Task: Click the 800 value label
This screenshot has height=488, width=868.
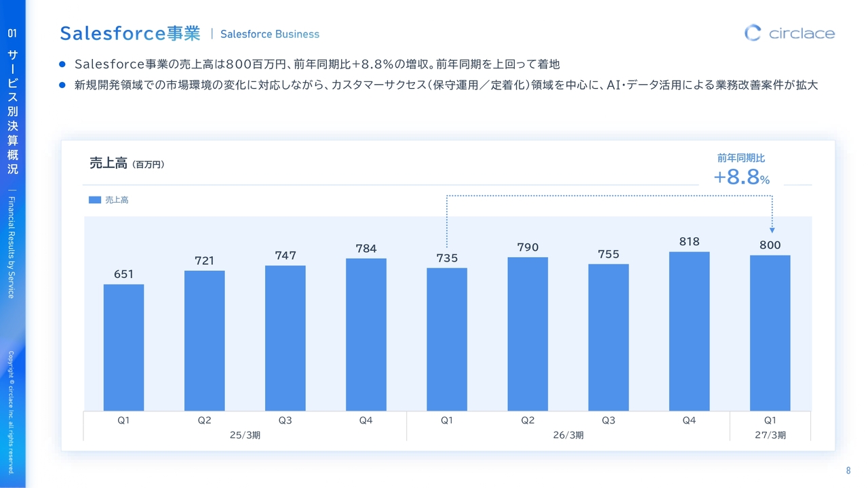Action: coord(770,245)
